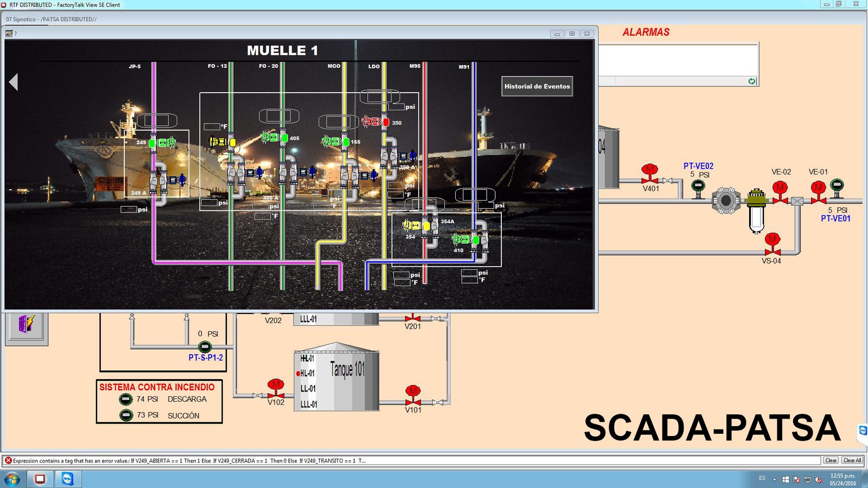Refresh the ALARMAS list with green icon
Screen dimensions: 868x488
click(x=751, y=81)
